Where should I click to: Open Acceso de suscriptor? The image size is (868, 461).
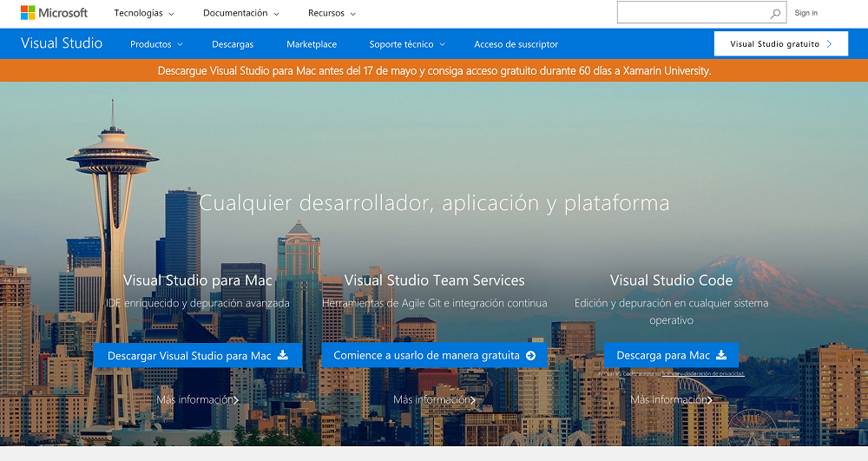[x=516, y=44]
